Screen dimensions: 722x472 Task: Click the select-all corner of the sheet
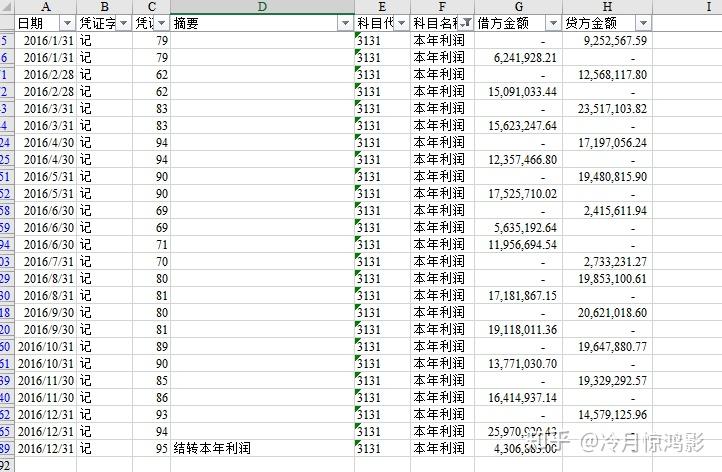[x=7, y=7]
